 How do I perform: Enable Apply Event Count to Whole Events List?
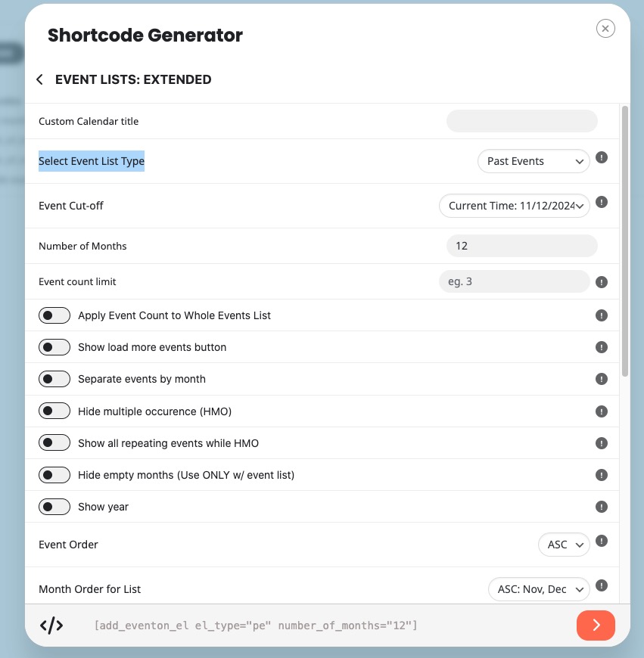(x=54, y=315)
